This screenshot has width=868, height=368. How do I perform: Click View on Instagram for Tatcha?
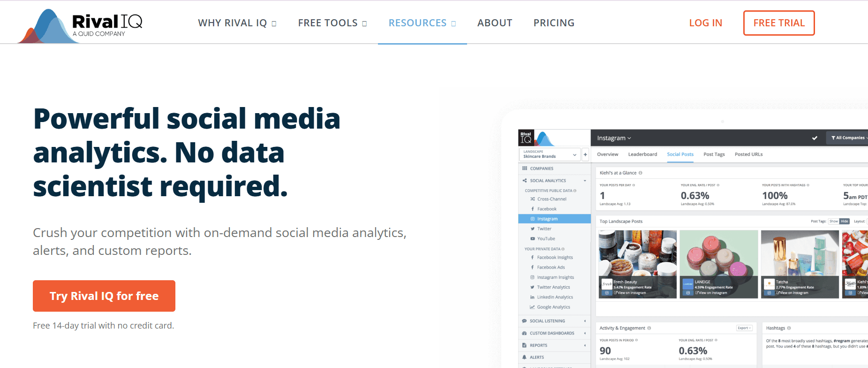tap(792, 293)
